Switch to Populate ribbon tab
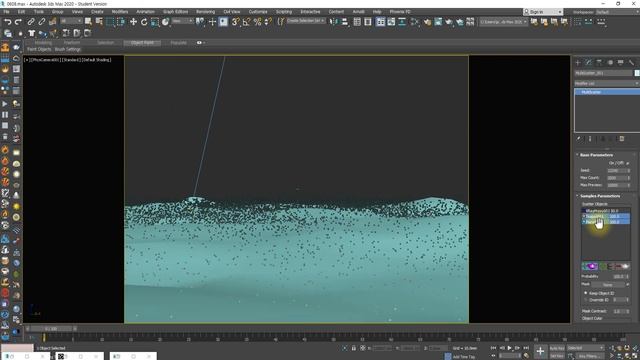 [x=178, y=42]
